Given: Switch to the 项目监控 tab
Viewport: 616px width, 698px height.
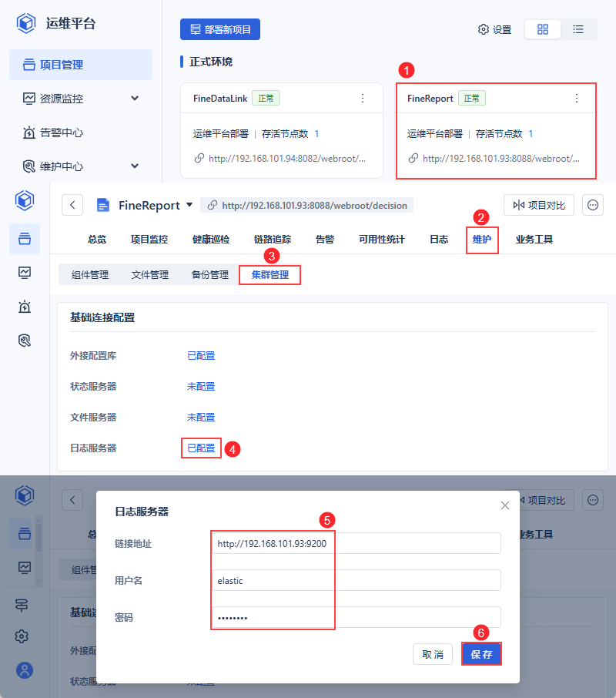Looking at the screenshot, I should pos(149,240).
